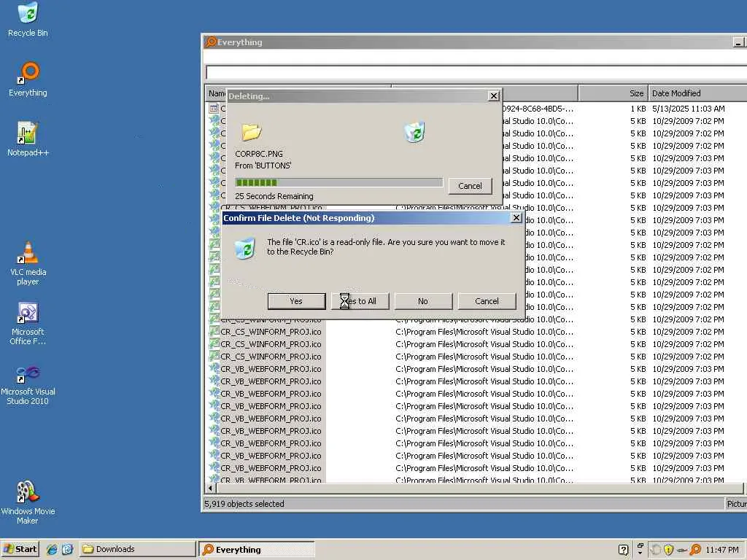Image resolution: width=747 pixels, height=560 pixels.
Task: Sort results by the Size column
Action: coord(613,93)
